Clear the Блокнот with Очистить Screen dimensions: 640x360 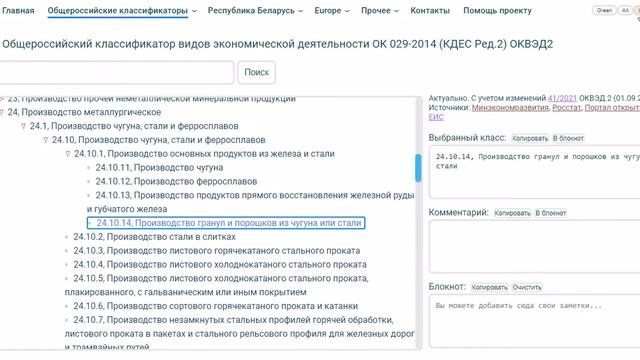[527, 287]
